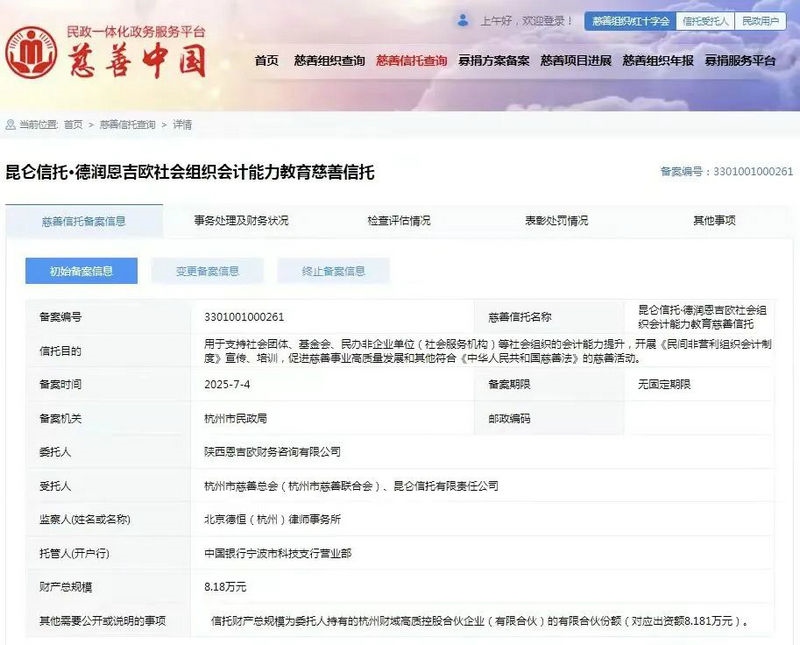Open the 慈善信托查询 menu item
The image size is (800, 645).
click(411, 61)
